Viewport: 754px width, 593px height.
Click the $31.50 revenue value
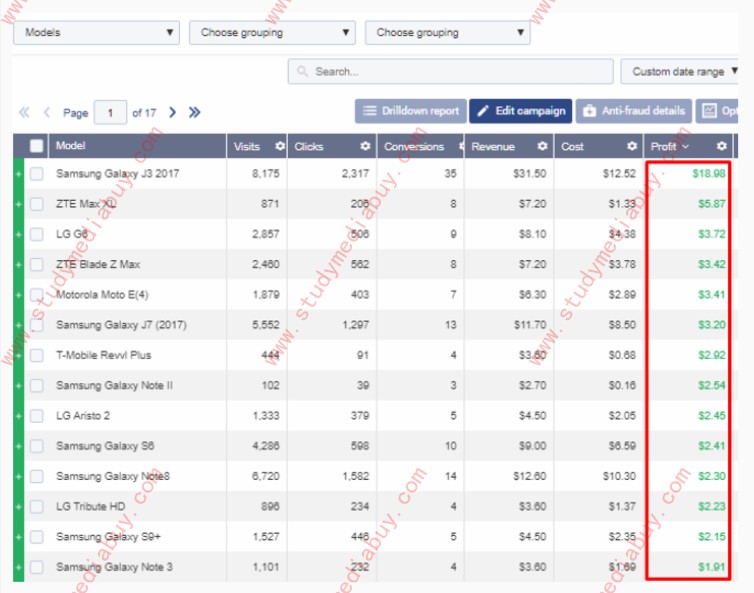(529, 174)
